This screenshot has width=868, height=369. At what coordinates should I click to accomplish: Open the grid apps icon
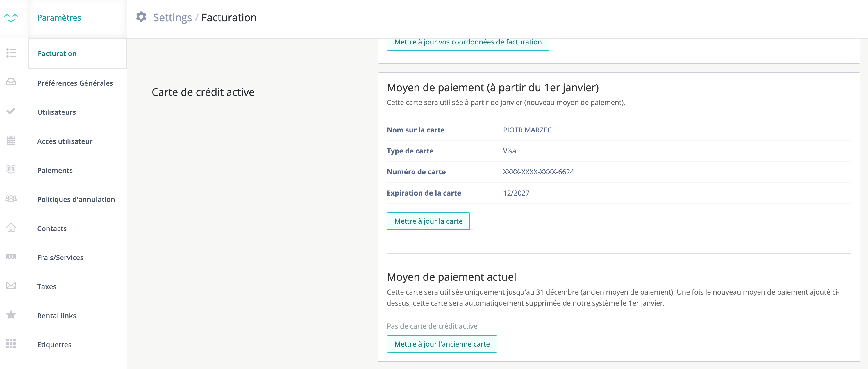point(11,343)
